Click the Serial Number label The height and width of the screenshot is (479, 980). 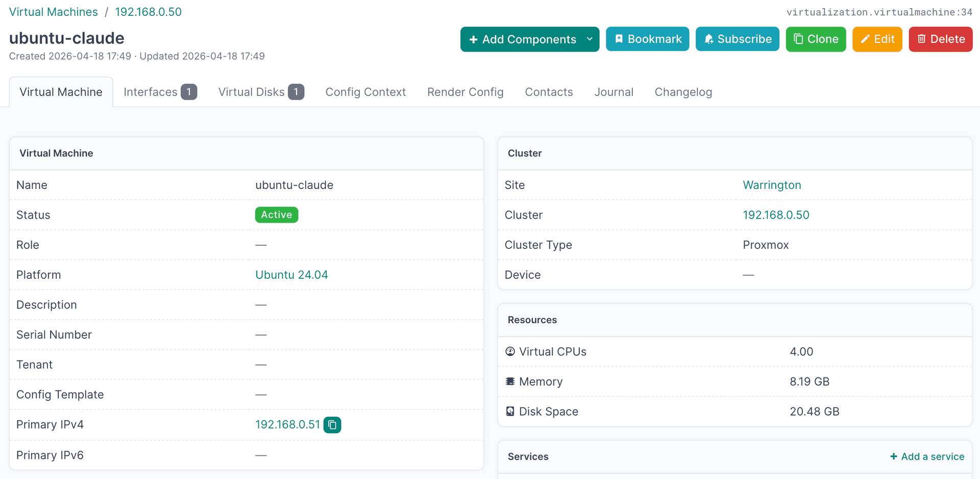coord(54,334)
